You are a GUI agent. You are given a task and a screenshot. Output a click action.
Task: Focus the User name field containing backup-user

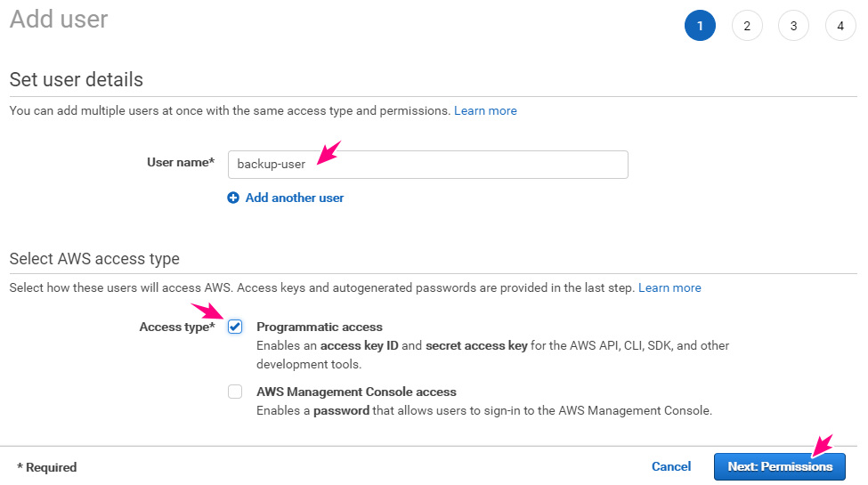click(x=428, y=165)
